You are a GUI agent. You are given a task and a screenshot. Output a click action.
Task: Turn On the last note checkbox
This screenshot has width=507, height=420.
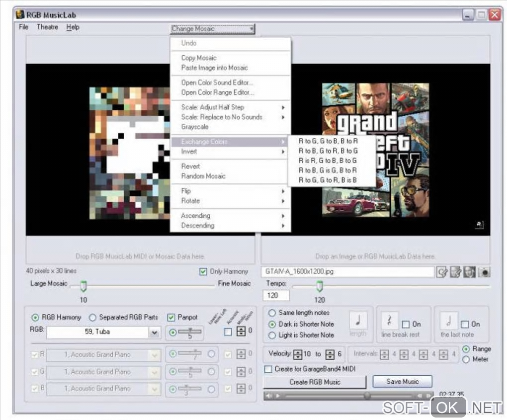[465, 324]
